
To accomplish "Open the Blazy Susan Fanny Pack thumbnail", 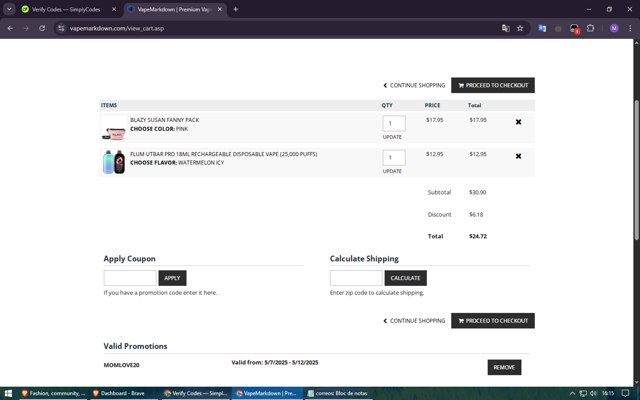I will coord(114,129).
